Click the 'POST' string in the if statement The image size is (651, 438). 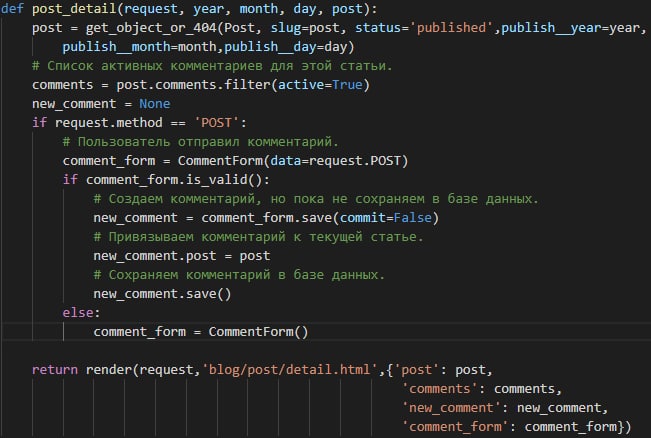(x=217, y=123)
